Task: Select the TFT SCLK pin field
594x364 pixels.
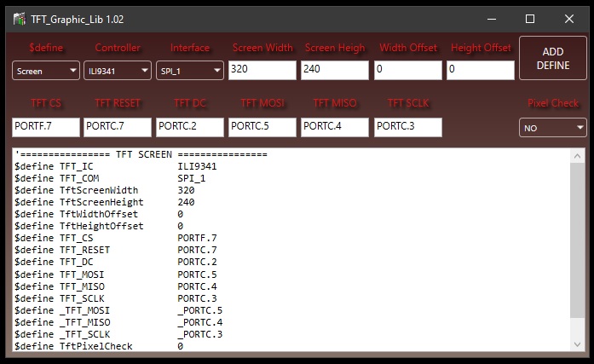Action: click(407, 127)
